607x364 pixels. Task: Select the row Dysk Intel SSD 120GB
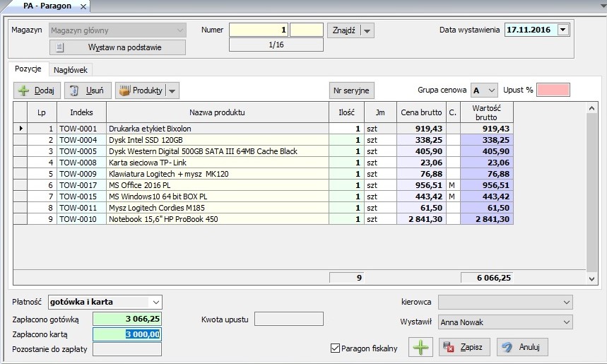(264, 140)
